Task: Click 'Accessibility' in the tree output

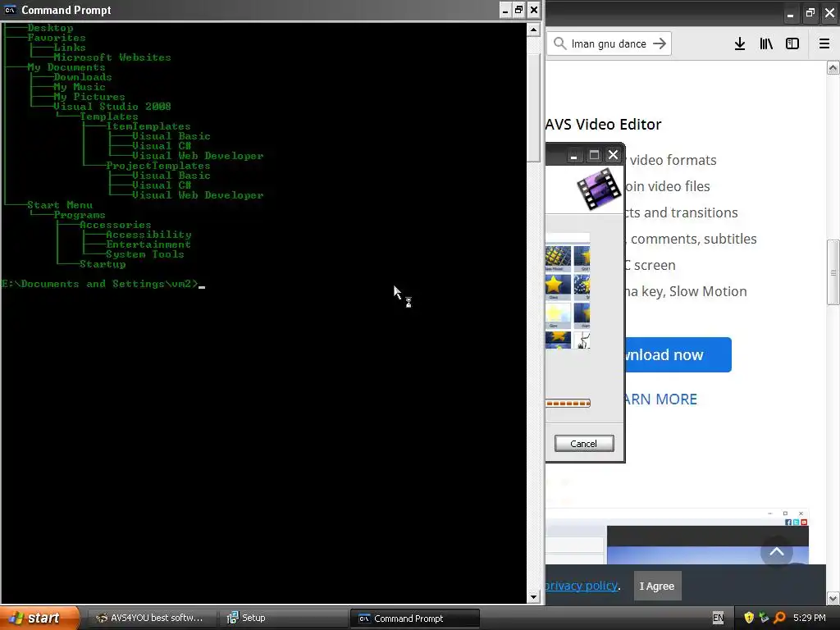Action: click(148, 234)
